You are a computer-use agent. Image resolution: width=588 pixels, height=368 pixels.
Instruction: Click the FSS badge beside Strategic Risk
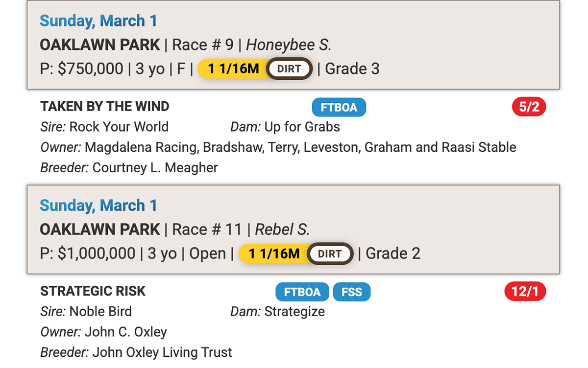coord(351,292)
